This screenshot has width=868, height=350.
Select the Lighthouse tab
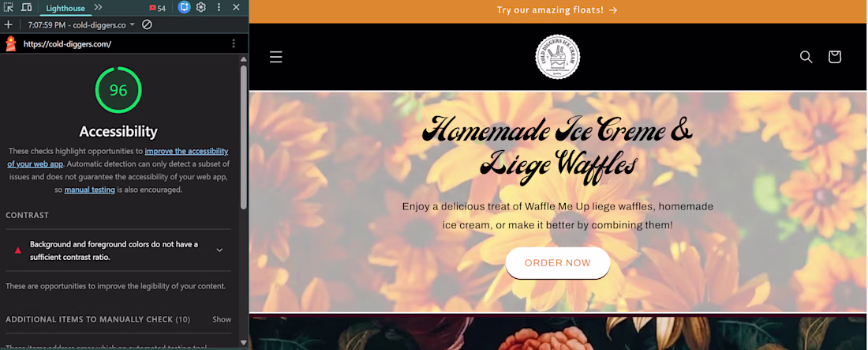(x=65, y=9)
